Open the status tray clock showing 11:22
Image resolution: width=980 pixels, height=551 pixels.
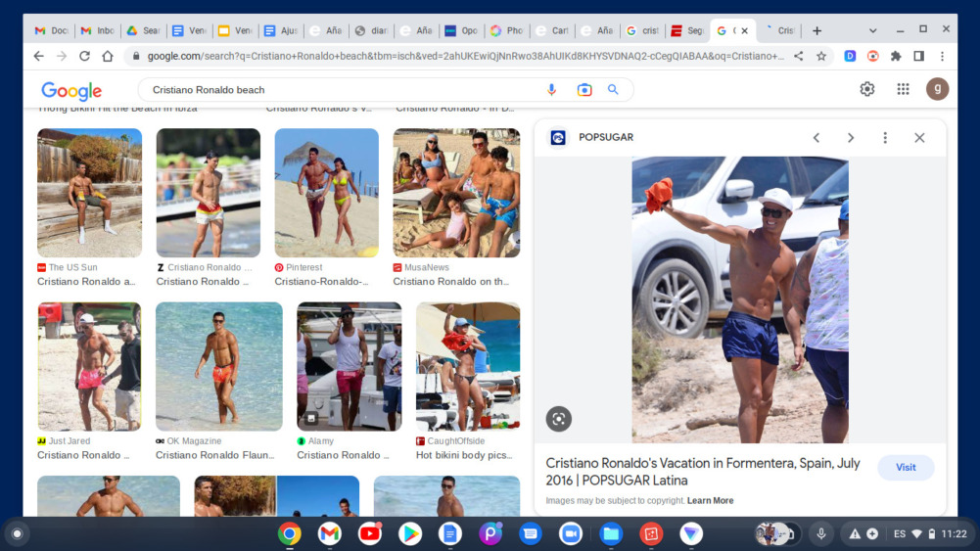click(x=954, y=533)
